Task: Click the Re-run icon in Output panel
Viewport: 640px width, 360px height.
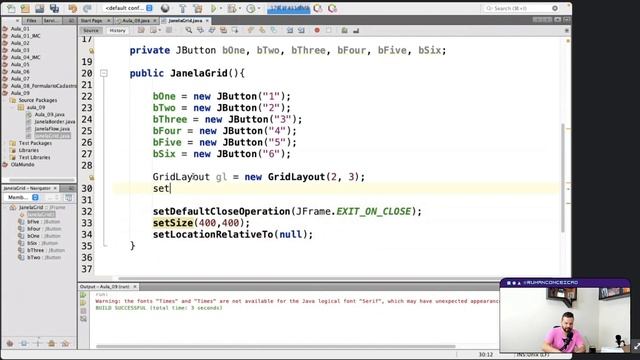Action: click(84, 295)
